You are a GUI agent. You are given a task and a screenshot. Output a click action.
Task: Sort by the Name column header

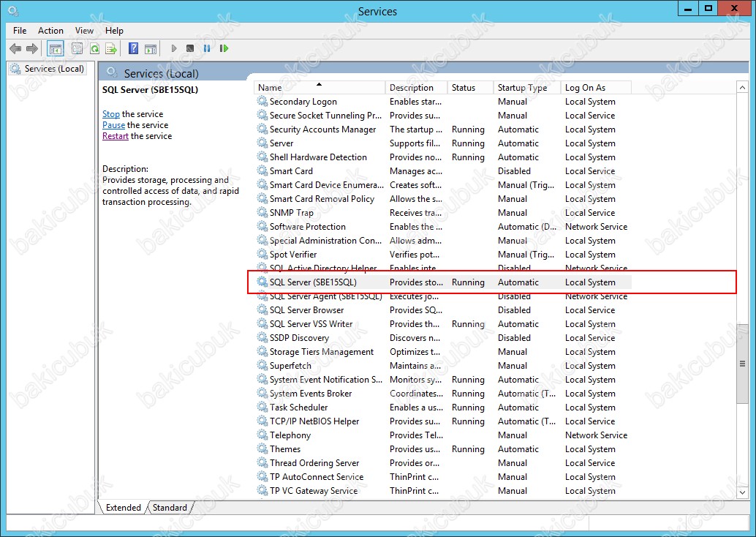pos(320,87)
